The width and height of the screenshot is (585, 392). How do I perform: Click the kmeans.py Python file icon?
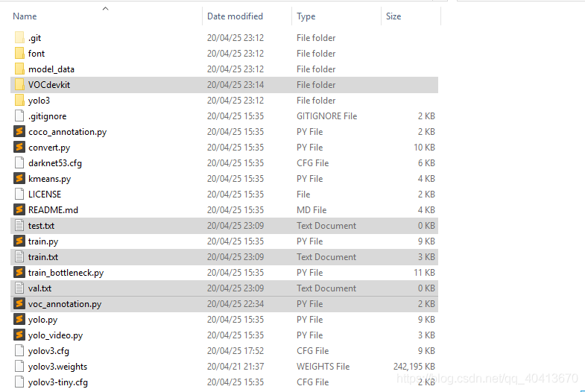pyautogui.click(x=19, y=179)
